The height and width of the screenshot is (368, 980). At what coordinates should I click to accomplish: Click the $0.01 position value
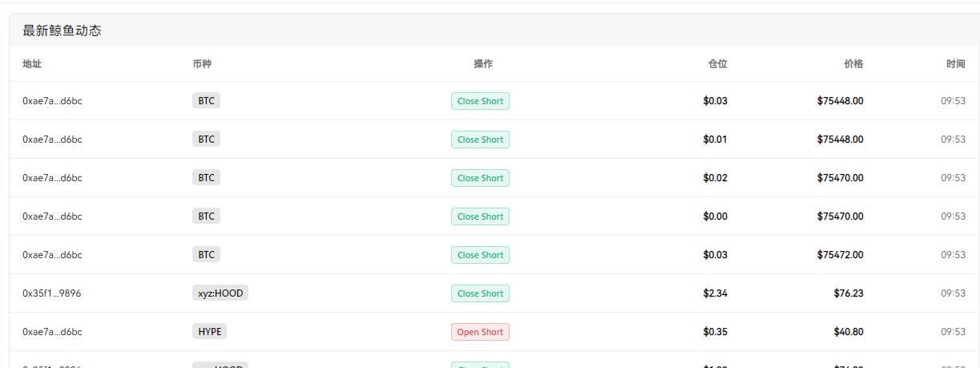715,140
